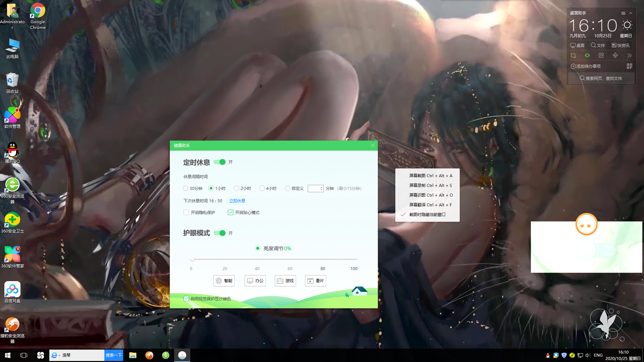Click the screenshot crop icon in 桌面助手
This screenshot has width=644, height=362.
pos(573,56)
